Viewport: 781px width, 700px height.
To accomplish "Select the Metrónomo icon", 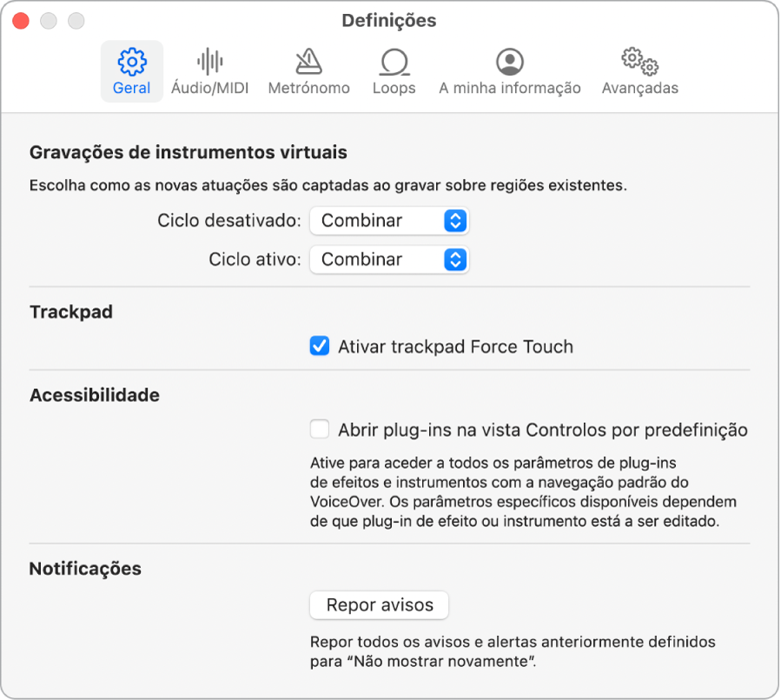I will pyautogui.click(x=308, y=61).
